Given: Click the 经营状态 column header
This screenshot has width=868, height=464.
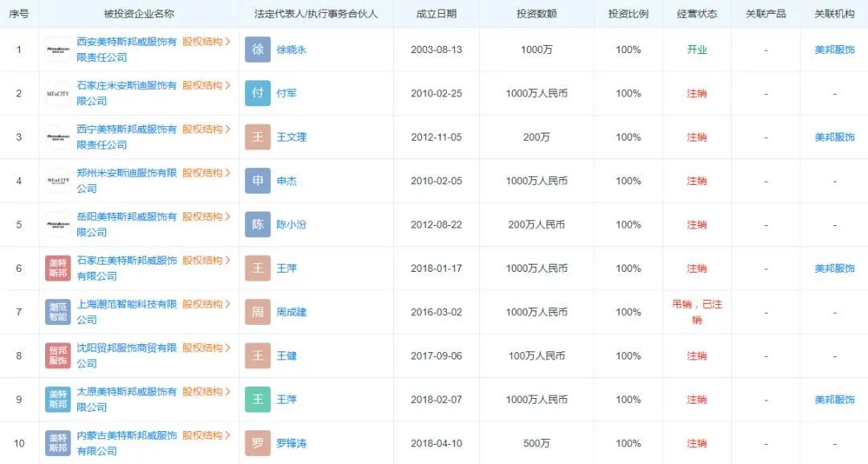Looking at the screenshot, I should tap(697, 13).
